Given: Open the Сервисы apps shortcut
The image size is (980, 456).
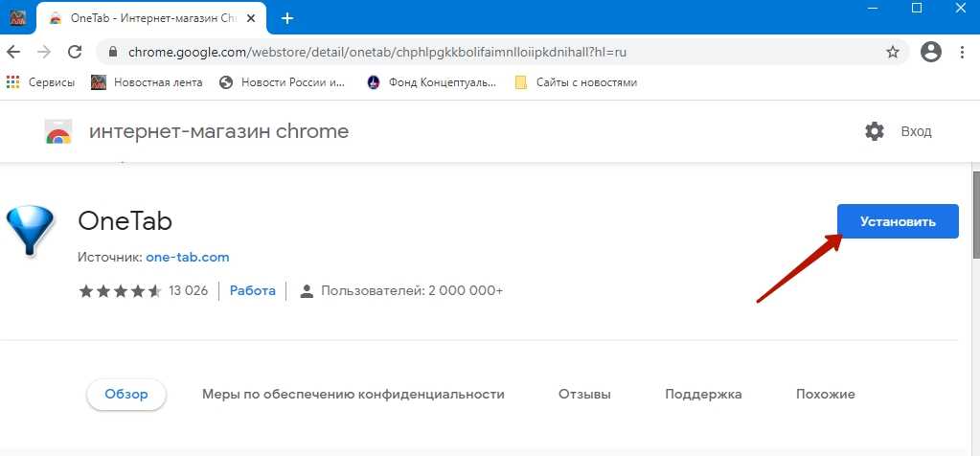Looking at the screenshot, I should (x=40, y=82).
